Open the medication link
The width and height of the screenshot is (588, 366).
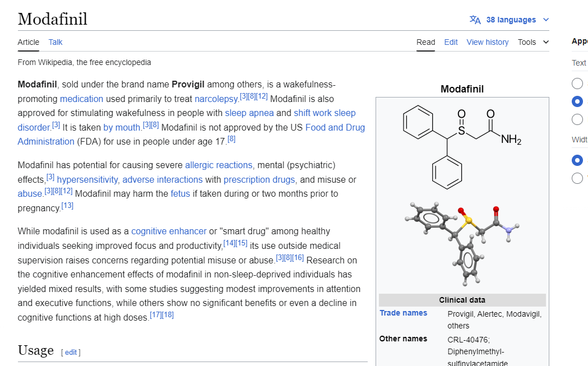coord(81,99)
